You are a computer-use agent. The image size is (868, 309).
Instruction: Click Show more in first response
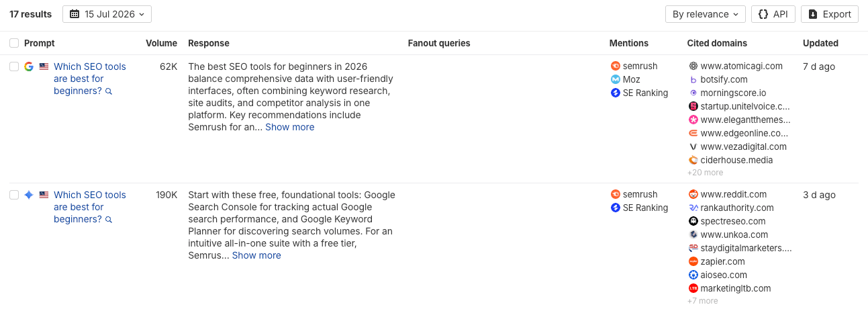289,127
